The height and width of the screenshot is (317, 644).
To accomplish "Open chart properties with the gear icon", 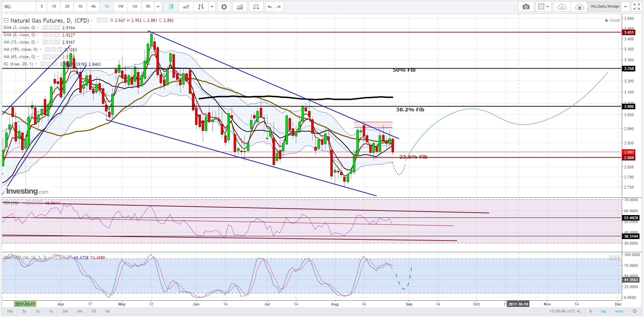I will coord(224,7).
